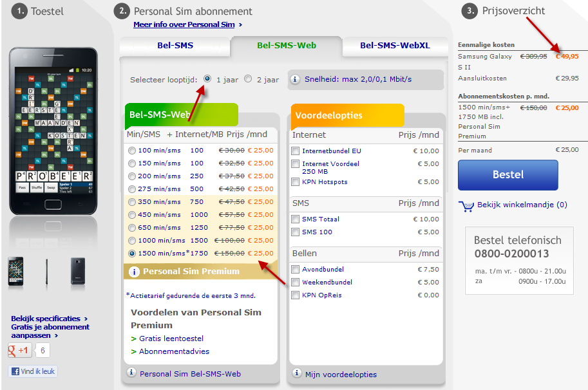Open the Mijn voordeelopties link

coord(341,375)
